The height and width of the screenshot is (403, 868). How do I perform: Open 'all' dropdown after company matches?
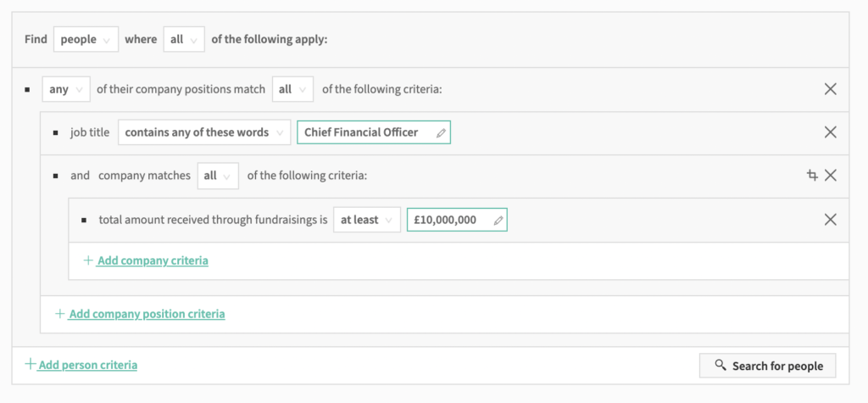point(217,176)
